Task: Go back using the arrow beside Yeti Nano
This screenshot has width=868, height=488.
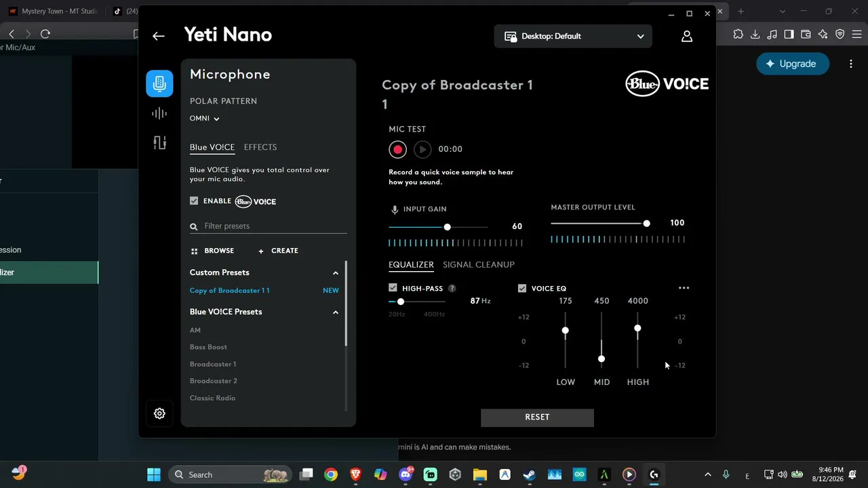Action: [x=159, y=36]
